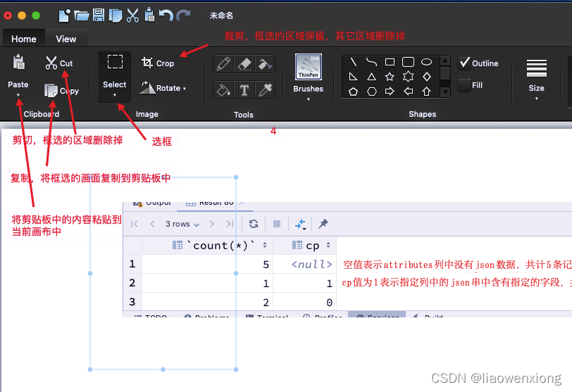Open the Size dropdown arrow

coord(536,99)
